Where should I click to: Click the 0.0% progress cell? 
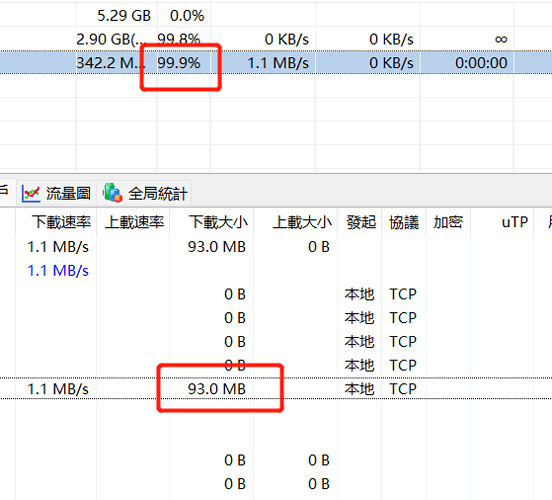coord(187,16)
